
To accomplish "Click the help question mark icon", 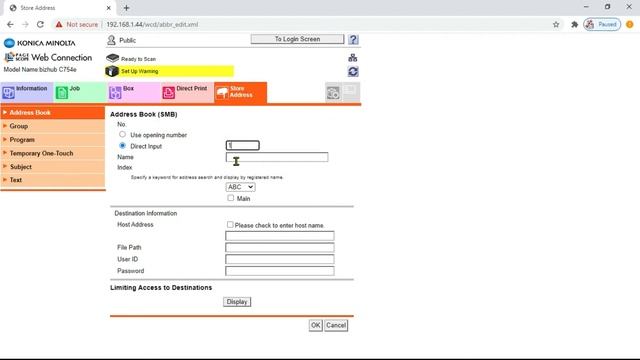I will 353,40.
